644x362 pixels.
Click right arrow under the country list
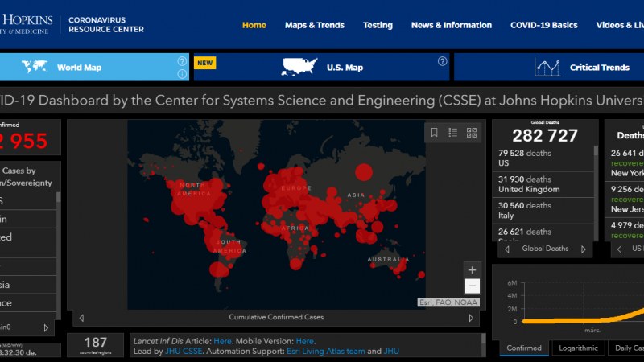tap(46, 328)
